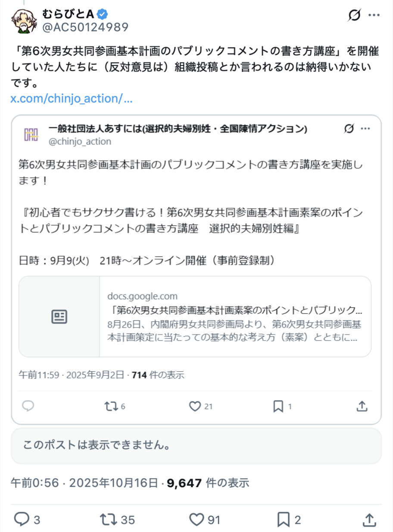
Task: Like the quoted post with 21 likes
Action: click(195, 406)
